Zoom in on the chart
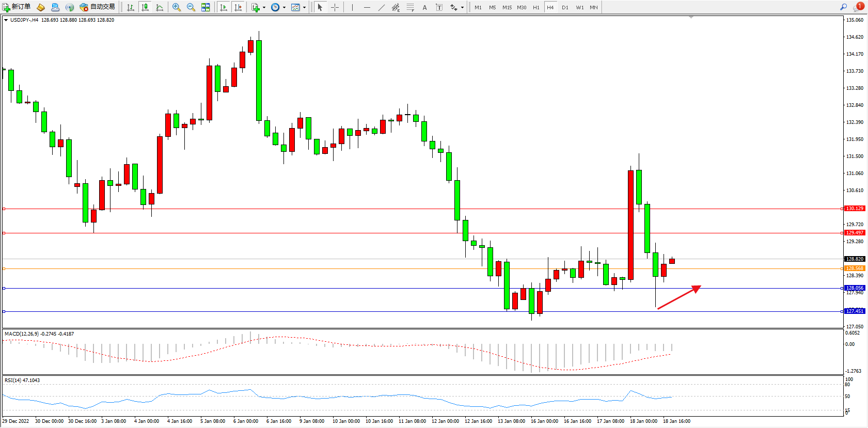Screen dimensions: 868x428 coord(177,7)
